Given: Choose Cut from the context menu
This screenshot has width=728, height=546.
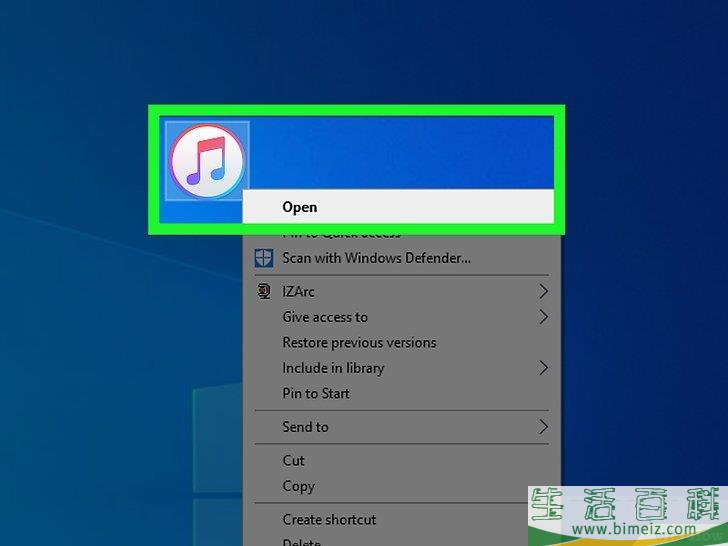Looking at the screenshot, I should point(402,461).
